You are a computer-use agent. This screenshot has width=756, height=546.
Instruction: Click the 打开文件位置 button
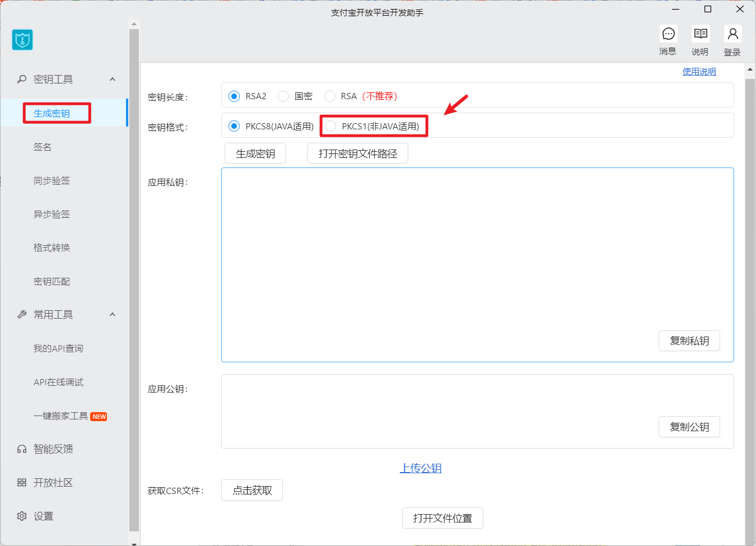pyautogui.click(x=442, y=518)
